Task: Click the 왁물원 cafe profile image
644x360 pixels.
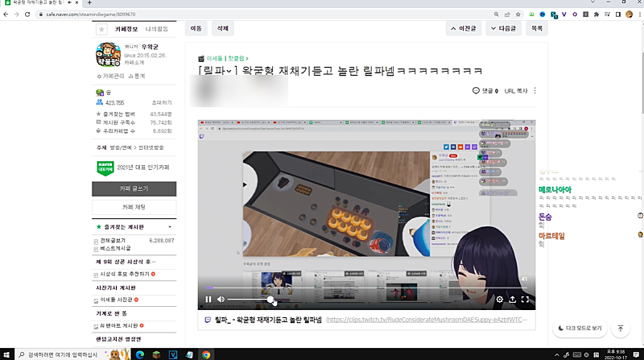Action: pyautogui.click(x=108, y=54)
